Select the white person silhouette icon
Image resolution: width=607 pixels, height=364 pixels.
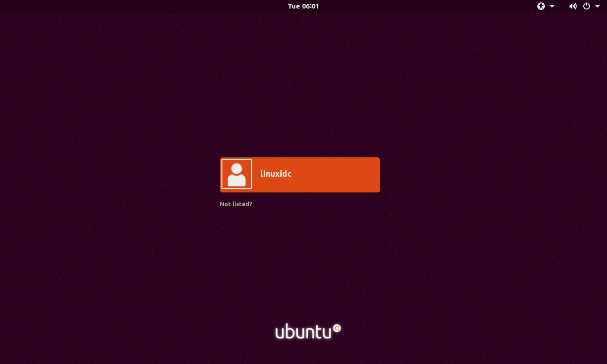(x=236, y=174)
